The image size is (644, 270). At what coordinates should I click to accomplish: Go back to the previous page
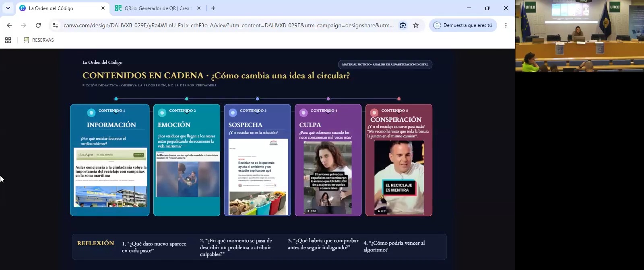pos(9,25)
